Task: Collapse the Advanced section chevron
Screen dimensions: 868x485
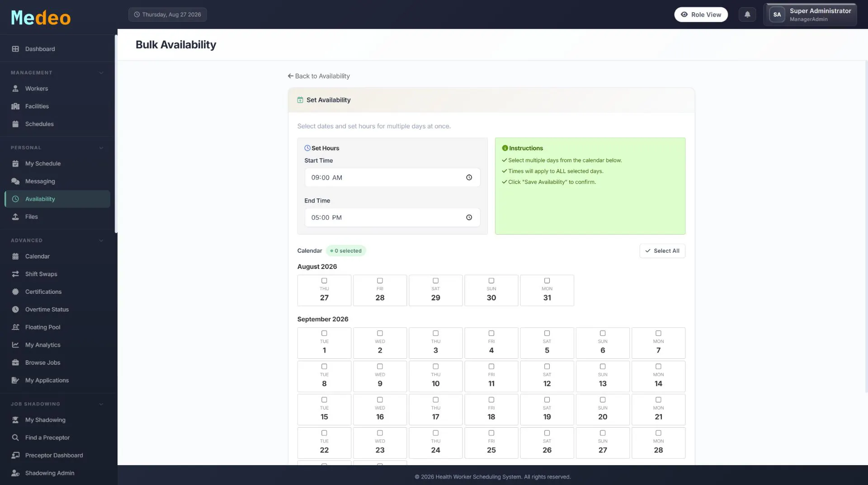Action: [101, 240]
